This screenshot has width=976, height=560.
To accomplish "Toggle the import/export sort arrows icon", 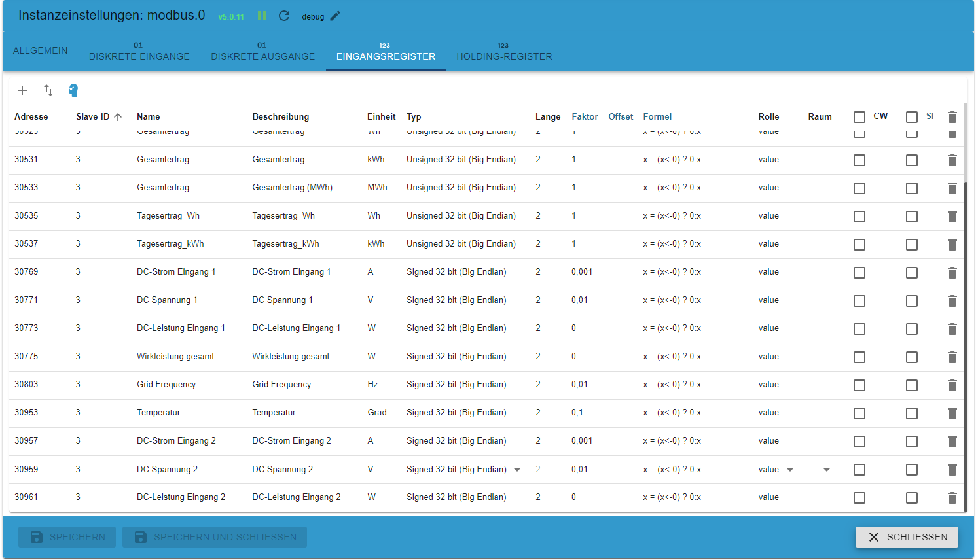I will [48, 90].
